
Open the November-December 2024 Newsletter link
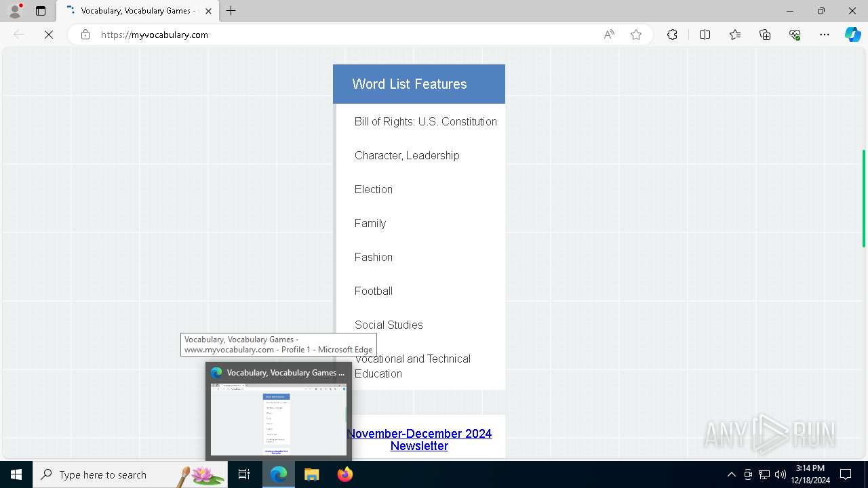(x=419, y=440)
